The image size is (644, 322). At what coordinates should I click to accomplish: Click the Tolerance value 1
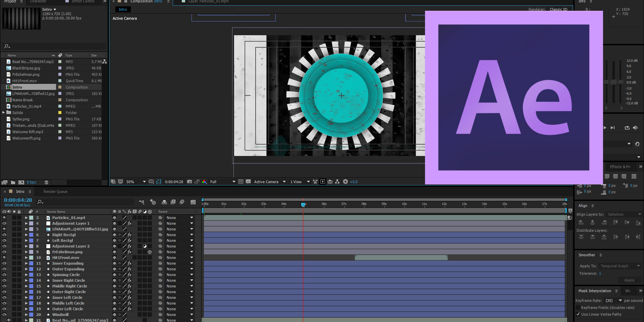click(600, 273)
